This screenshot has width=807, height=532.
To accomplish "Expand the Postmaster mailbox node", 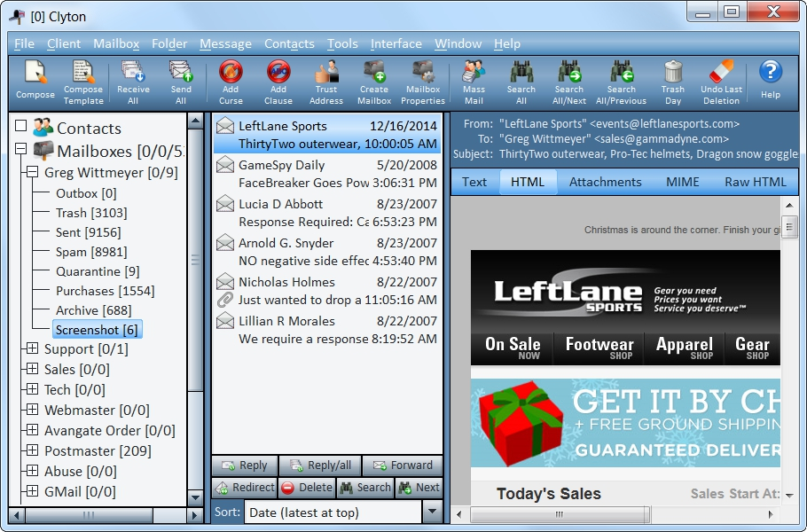I will 32,450.
